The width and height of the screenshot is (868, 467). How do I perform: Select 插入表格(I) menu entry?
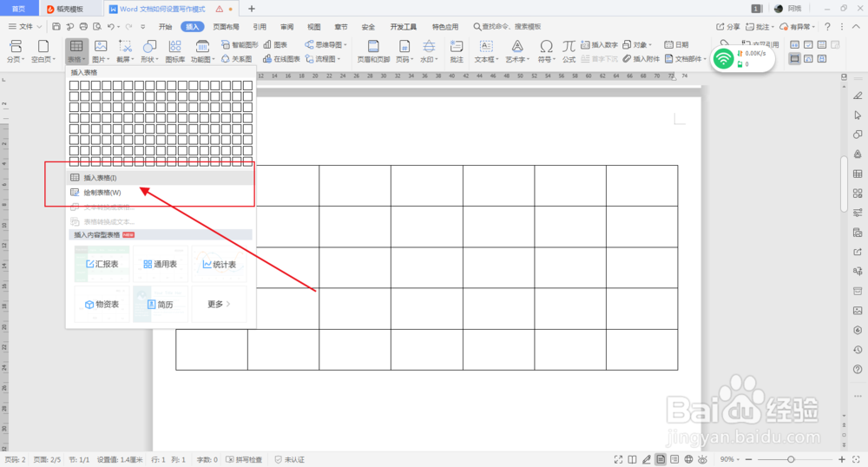pos(161,178)
